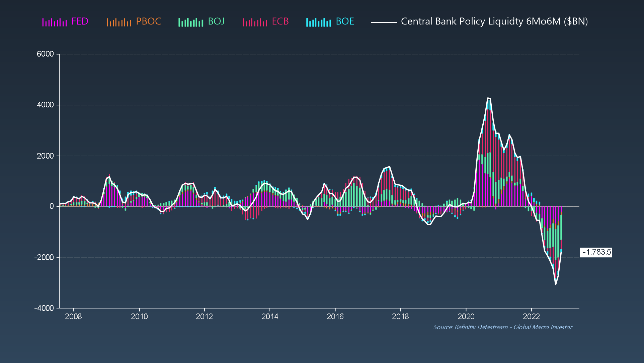Click the BOJ green bar icon
Image resolution: width=644 pixels, height=363 pixels.
[191, 22]
